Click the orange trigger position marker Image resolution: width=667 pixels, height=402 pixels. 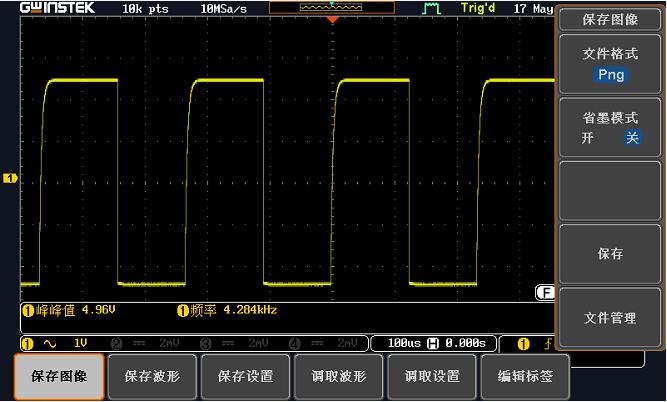pos(333,19)
